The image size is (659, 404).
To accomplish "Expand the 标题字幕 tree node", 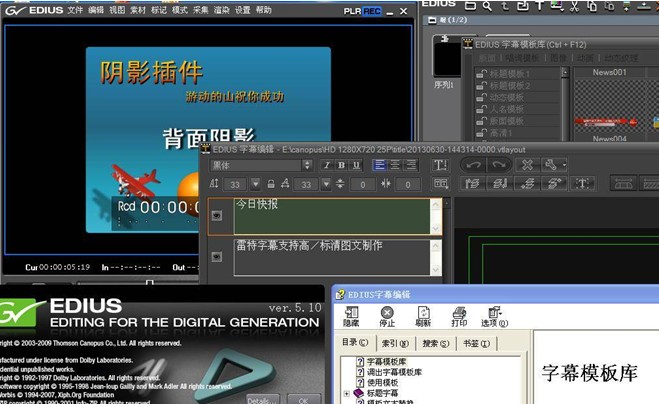I will pos(346,393).
